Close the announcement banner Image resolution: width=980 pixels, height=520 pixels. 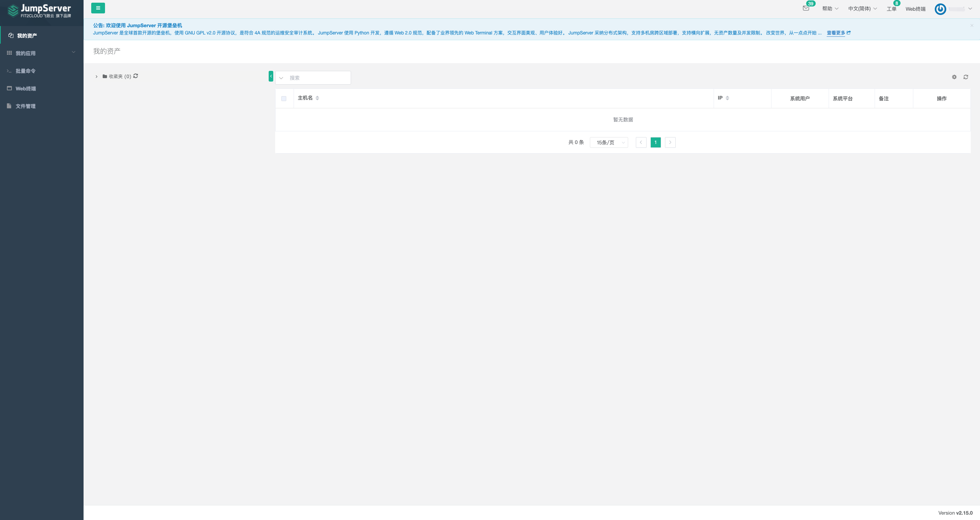972,26
